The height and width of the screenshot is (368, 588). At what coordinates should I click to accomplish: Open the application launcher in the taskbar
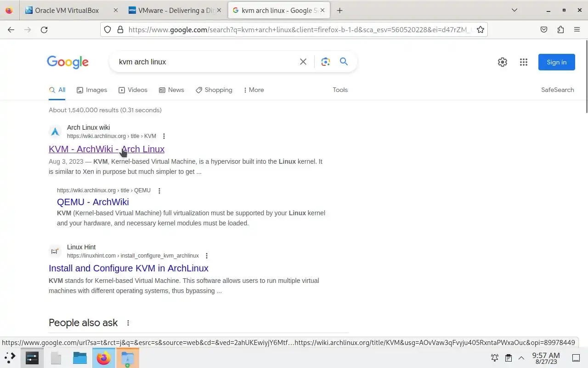coord(10,357)
